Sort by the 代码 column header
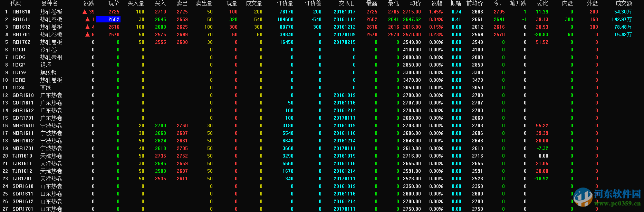This screenshot has width=644, height=212. click(16, 3)
